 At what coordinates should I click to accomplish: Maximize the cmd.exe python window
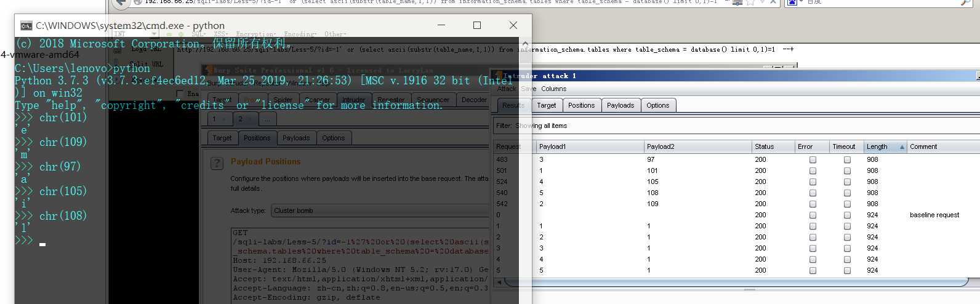point(476,25)
